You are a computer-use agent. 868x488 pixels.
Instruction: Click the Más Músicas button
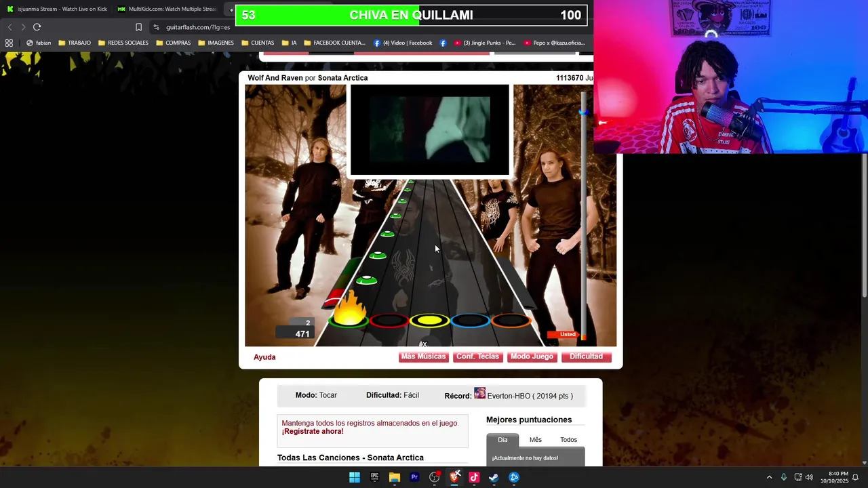[423, 357]
